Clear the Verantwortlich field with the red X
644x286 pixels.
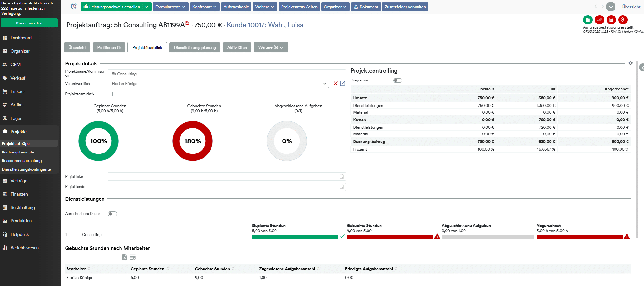[335, 84]
